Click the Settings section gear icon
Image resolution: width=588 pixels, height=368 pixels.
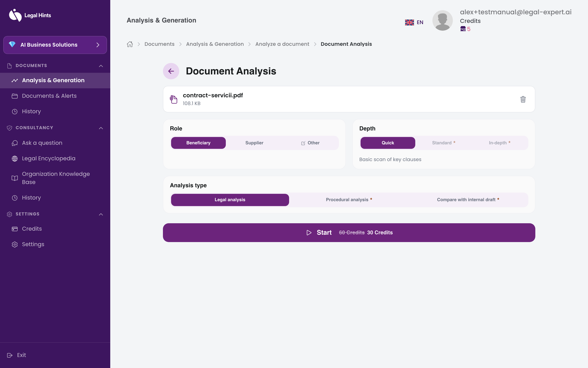(x=9, y=214)
